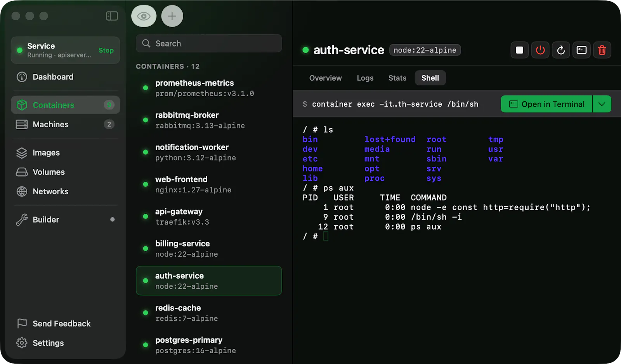Click the 'ps aux' command line text
This screenshot has width=621, height=364.
click(x=338, y=188)
